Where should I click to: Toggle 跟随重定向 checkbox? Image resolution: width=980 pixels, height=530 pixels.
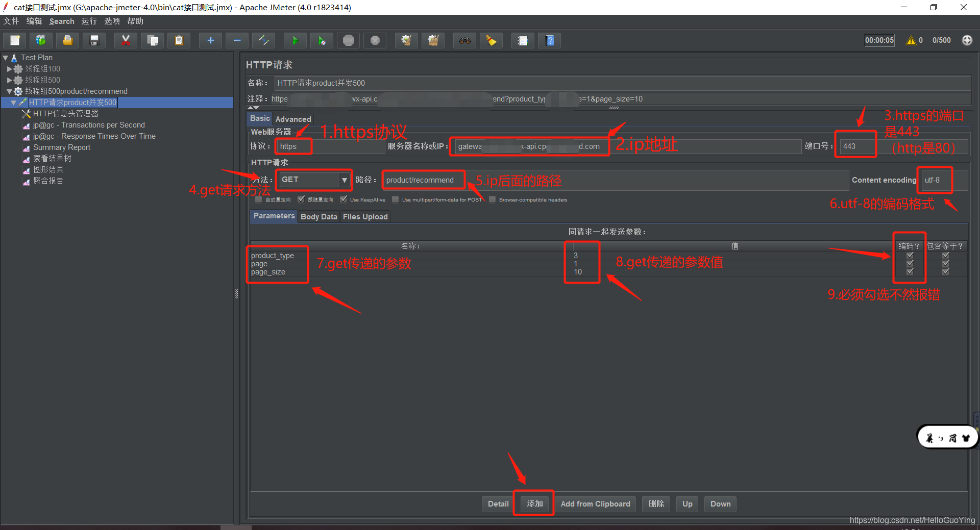301,199
